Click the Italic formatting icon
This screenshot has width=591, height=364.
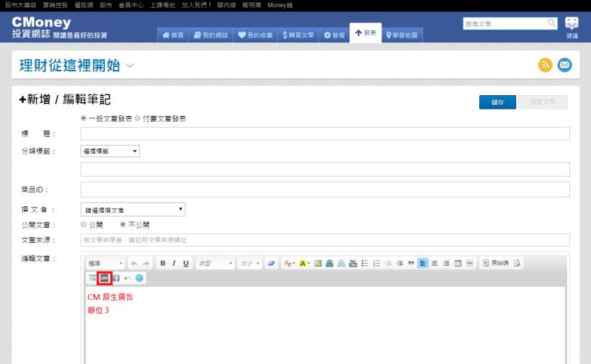point(174,263)
